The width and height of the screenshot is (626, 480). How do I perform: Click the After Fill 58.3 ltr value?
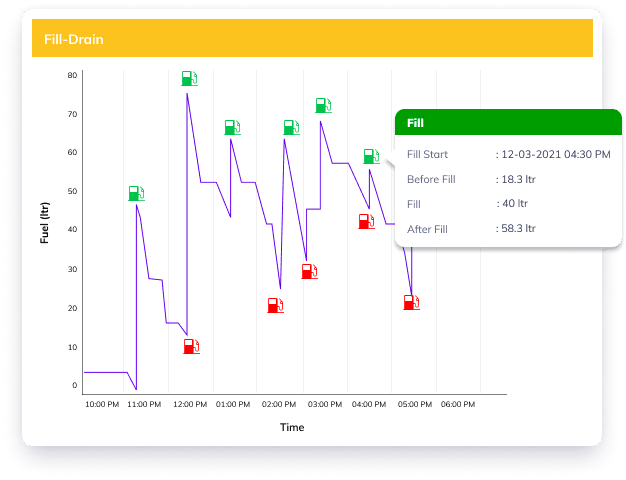(517, 229)
